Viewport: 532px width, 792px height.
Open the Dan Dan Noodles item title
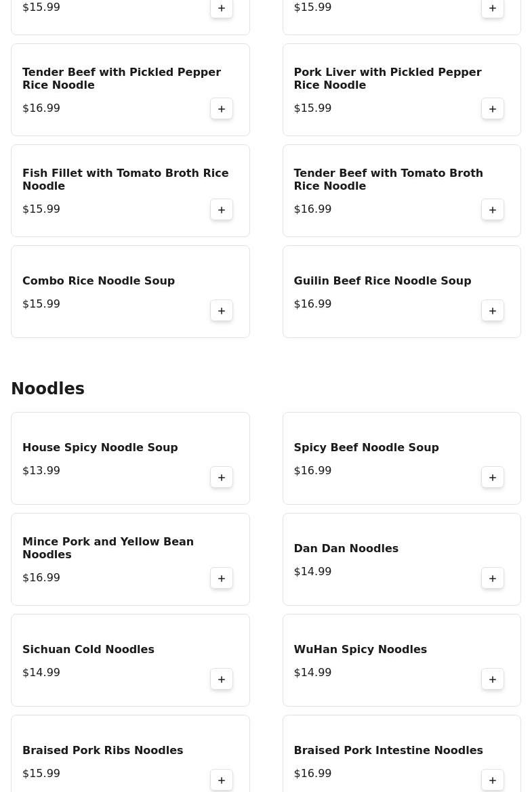pyautogui.click(x=346, y=549)
